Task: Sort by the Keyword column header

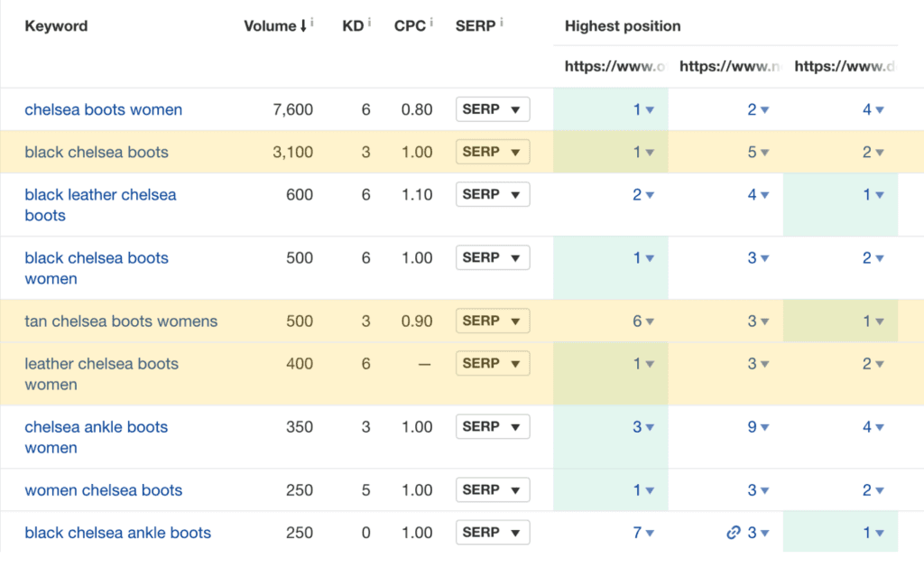Action: (x=56, y=26)
